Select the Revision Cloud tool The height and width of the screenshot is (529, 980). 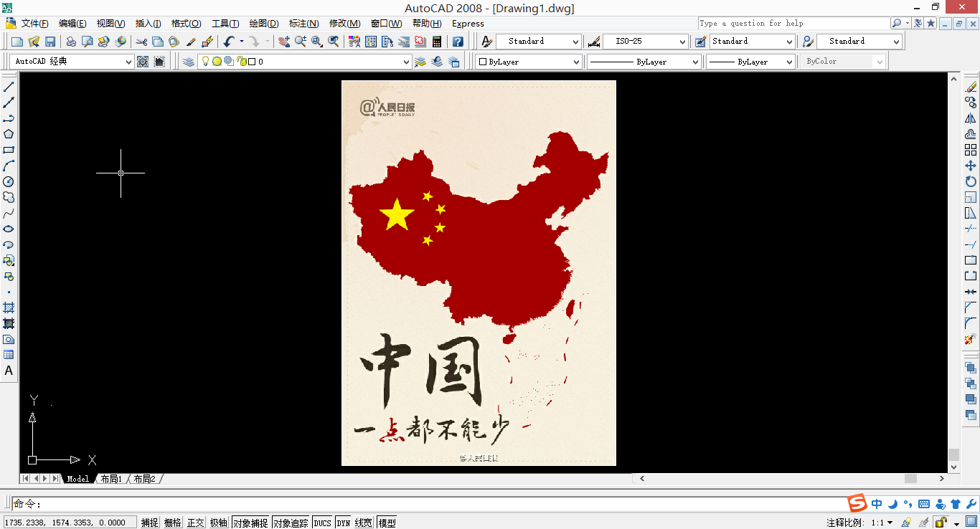(x=9, y=197)
